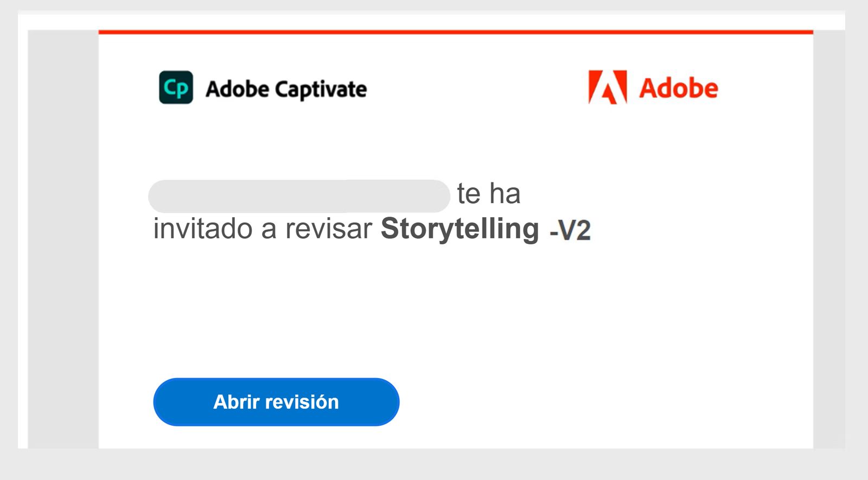The height and width of the screenshot is (480, 868).
Task: Click the 'invitado a revisar' text
Action: coord(263,229)
